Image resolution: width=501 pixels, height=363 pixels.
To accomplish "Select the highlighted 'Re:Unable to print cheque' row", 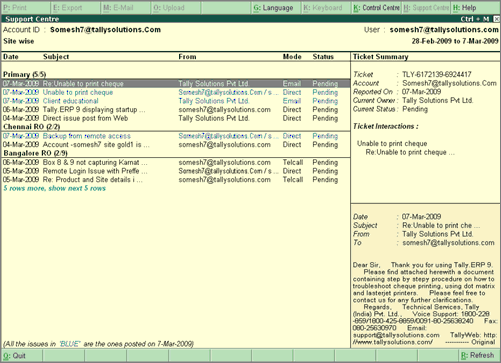I will [176, 83].
